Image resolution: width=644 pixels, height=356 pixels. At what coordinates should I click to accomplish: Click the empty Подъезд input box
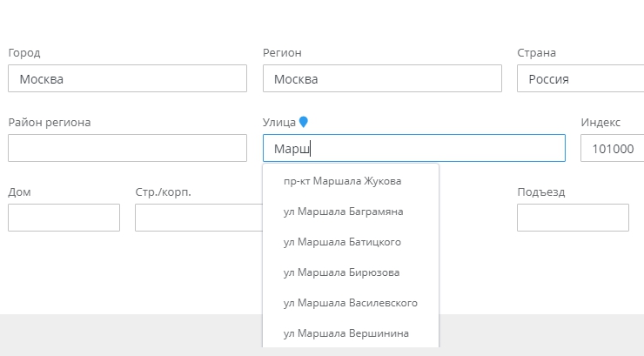(x=573, y=218)
